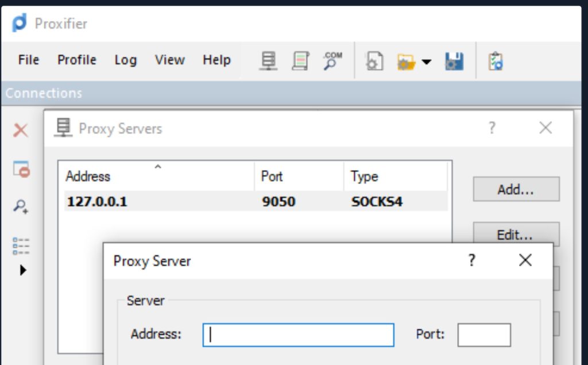The width and height of the screenshot is (588, 365).
Task: Open the View menu
Action: [170, 60]
